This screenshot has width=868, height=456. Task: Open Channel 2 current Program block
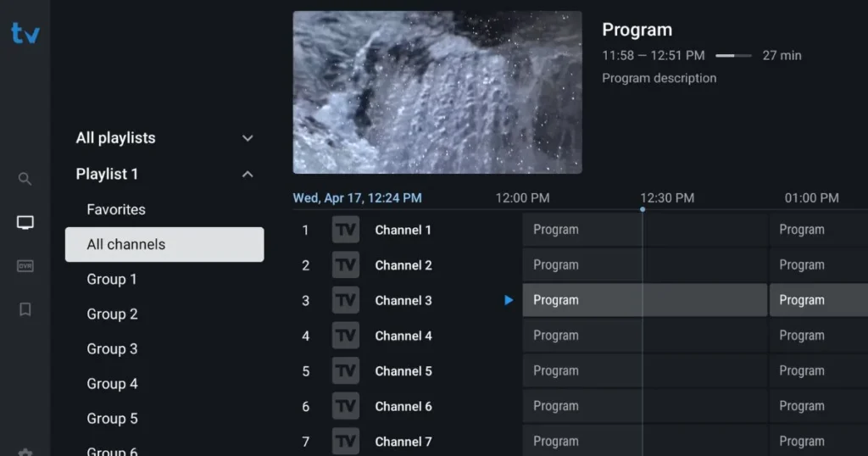[645, 265]
